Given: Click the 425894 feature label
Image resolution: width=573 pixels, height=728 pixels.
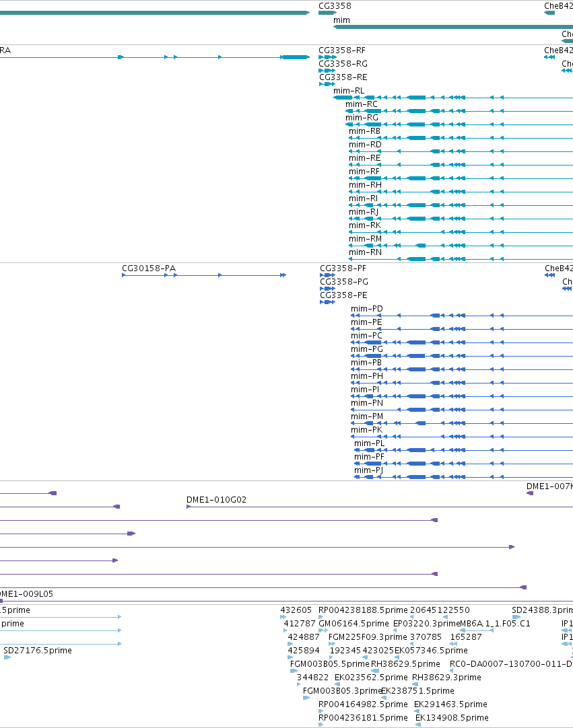Looking at the screenshot, I should (x=304, y=651).
